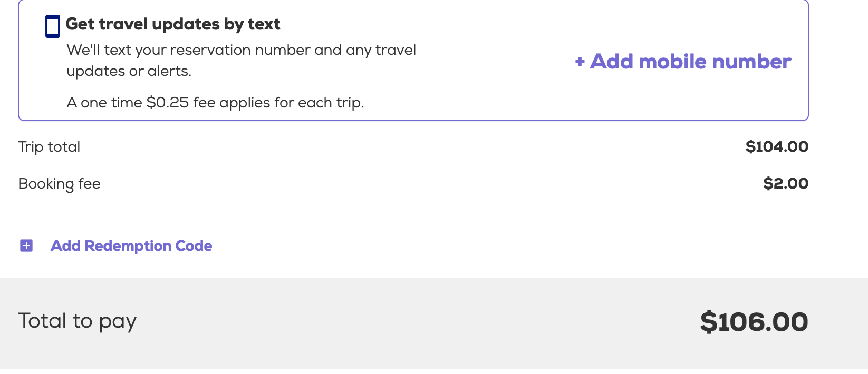Select the Get travel updates by text heading

point(173,24)
